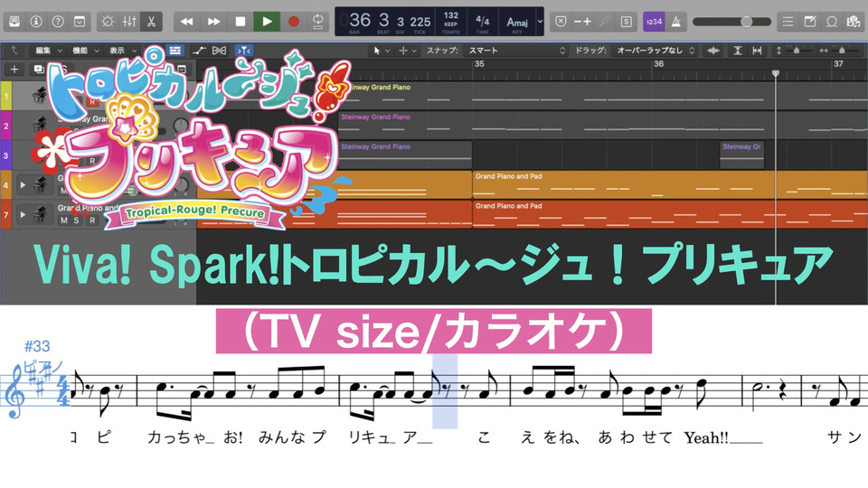
Task: Toggle Show Automation button
Action: click(199, 51)
